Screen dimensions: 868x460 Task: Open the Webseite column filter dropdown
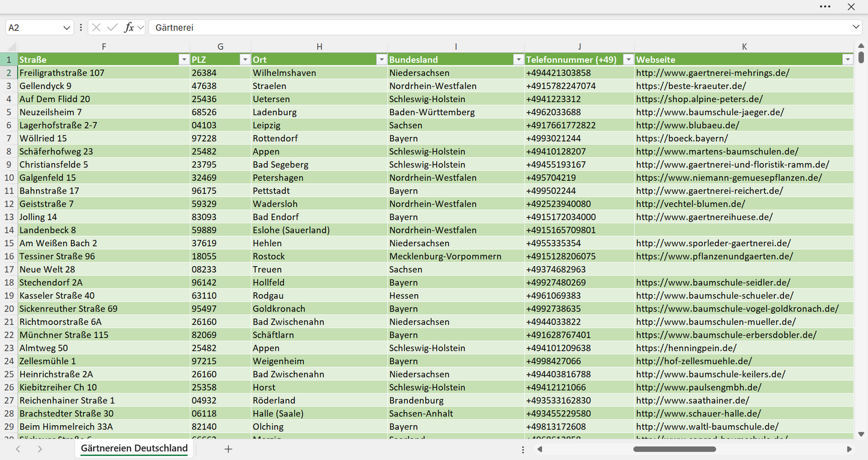pos(848,59)
